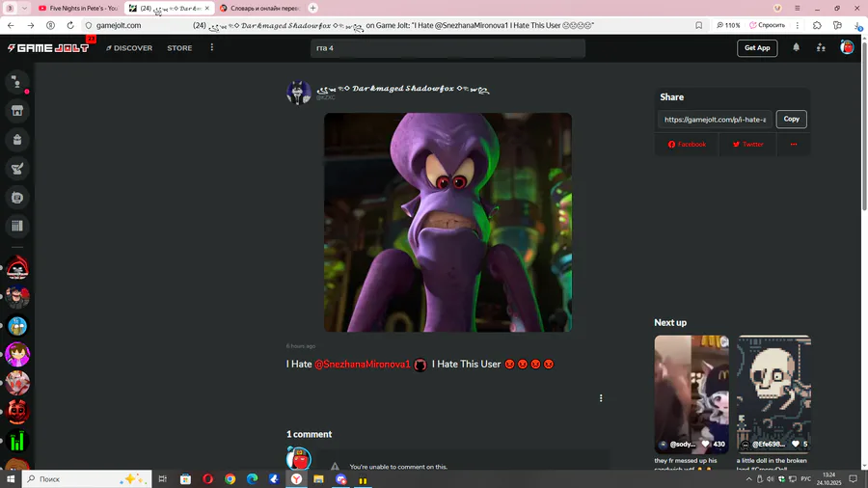Go back in browser history
The image size is (868, 488).
[x=11, y=25]
